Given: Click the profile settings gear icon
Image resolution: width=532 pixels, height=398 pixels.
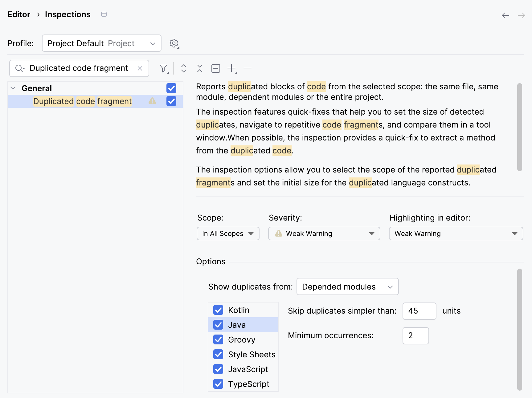Looking at the screenshot, I should point(174,43).
